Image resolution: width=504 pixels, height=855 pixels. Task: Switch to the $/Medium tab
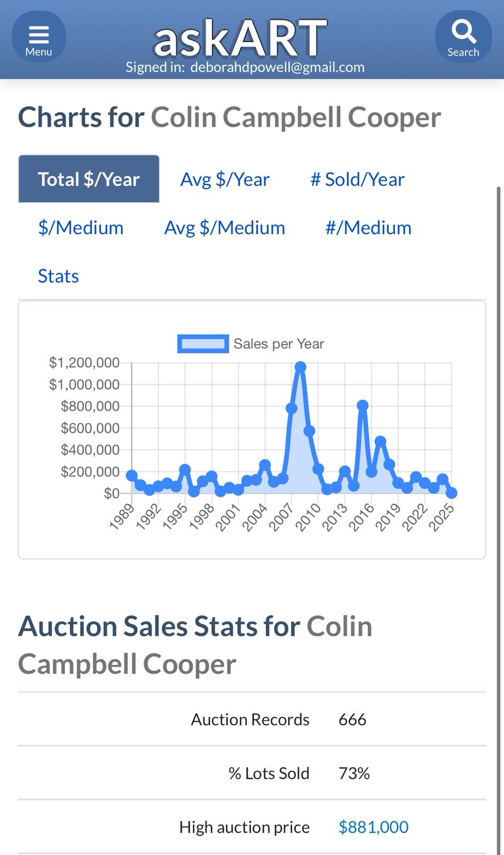pos(81,228)
